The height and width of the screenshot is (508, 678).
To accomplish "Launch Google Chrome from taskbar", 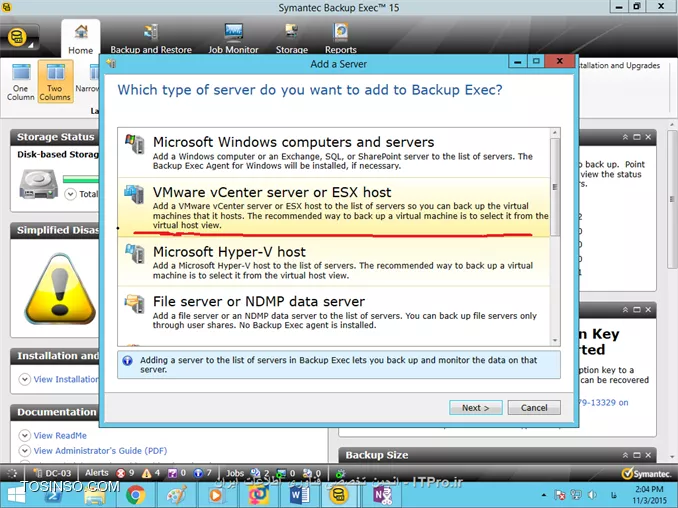I will (x=135, y=495).
